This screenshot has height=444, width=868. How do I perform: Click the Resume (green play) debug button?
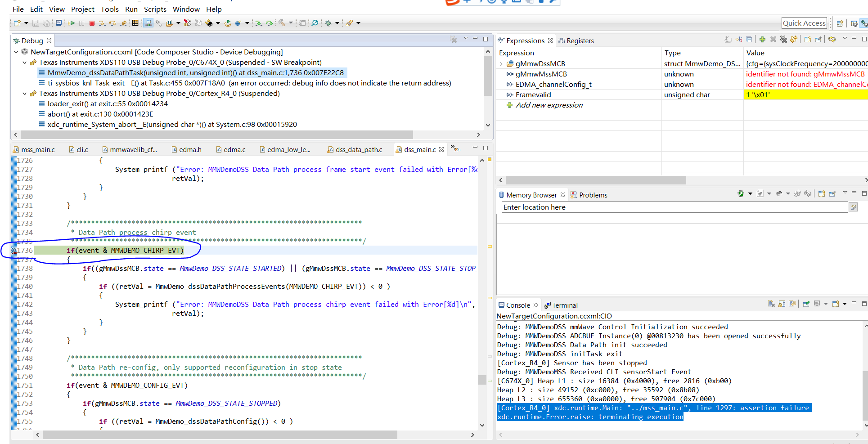71,23
